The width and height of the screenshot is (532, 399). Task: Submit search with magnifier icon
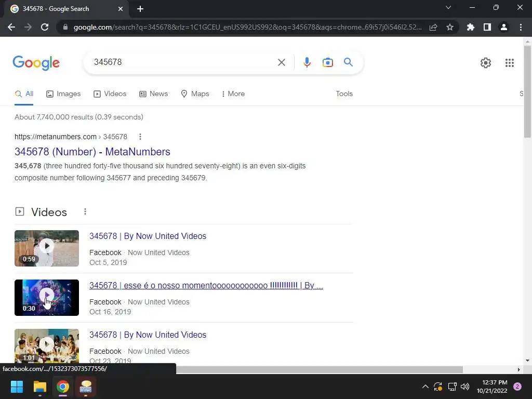348,62
